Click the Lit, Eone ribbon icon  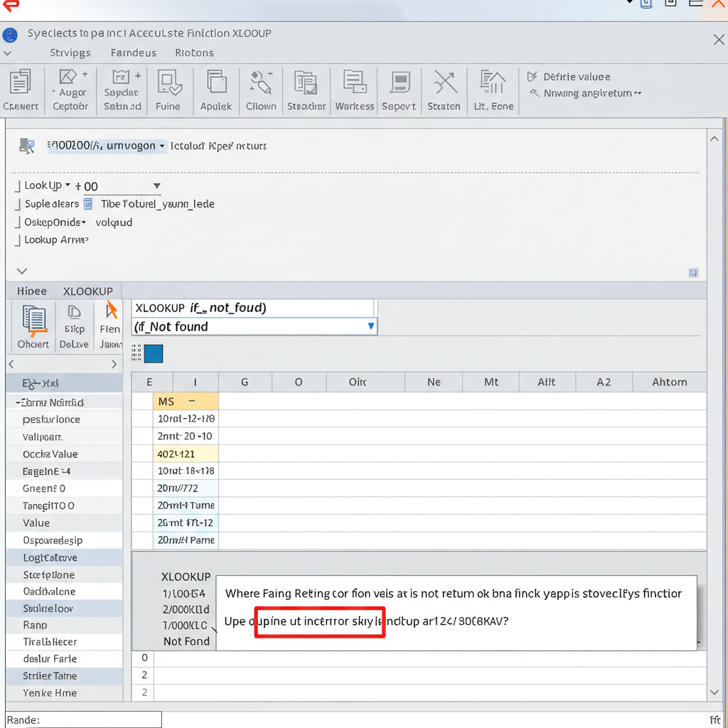(492, 82)
